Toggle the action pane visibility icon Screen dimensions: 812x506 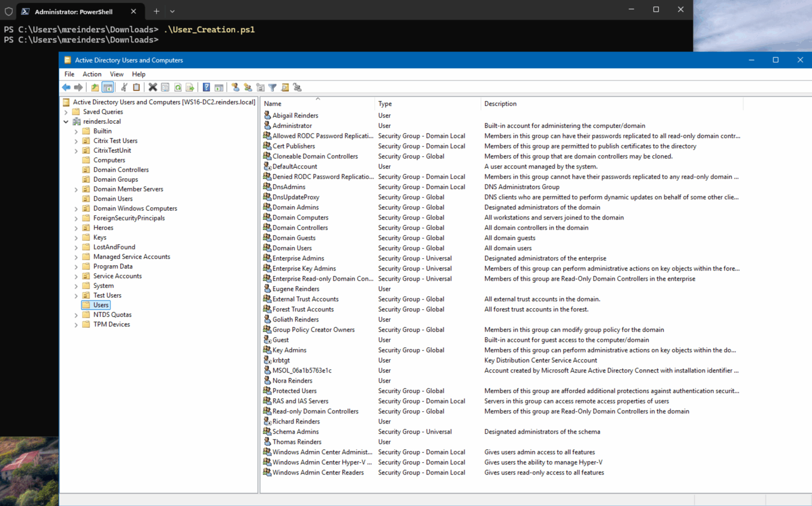pyautogui.click(x=219, y=87)
